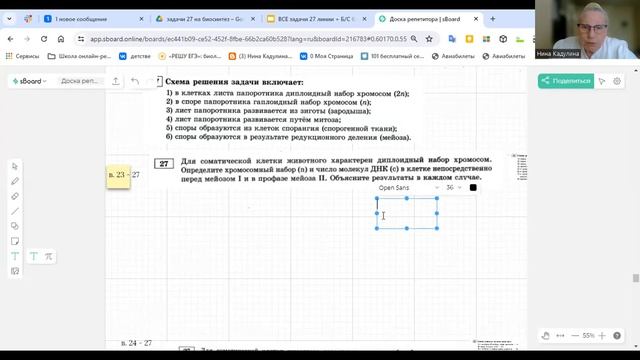
Task: Open the translate extension icon
Action: 452,39
